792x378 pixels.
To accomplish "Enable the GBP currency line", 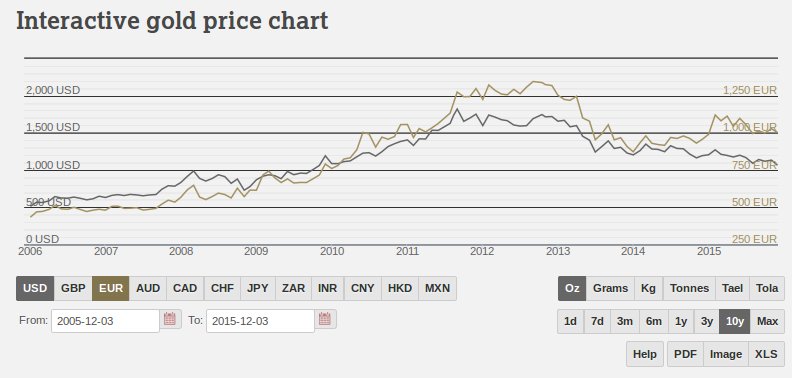I will [x=73, y=288].
